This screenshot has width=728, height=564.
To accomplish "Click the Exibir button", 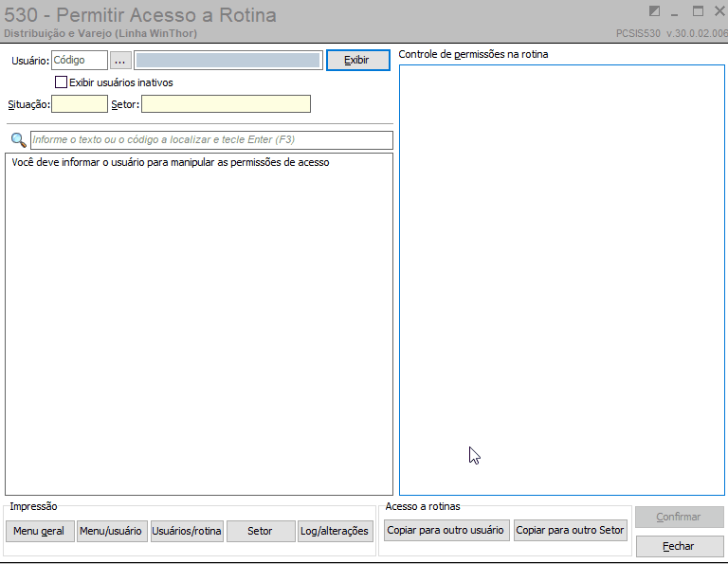I will click(358, 61).
